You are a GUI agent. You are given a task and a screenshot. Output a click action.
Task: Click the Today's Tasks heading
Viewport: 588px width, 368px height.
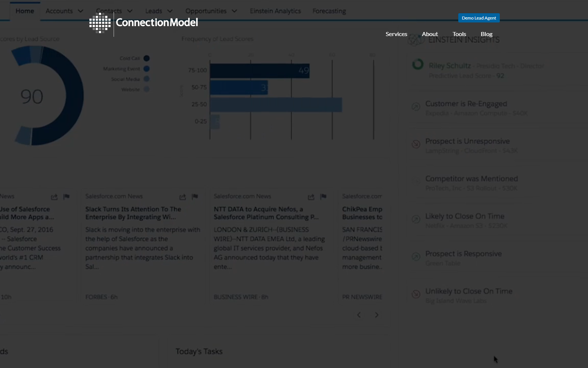[x=199, y=351]
